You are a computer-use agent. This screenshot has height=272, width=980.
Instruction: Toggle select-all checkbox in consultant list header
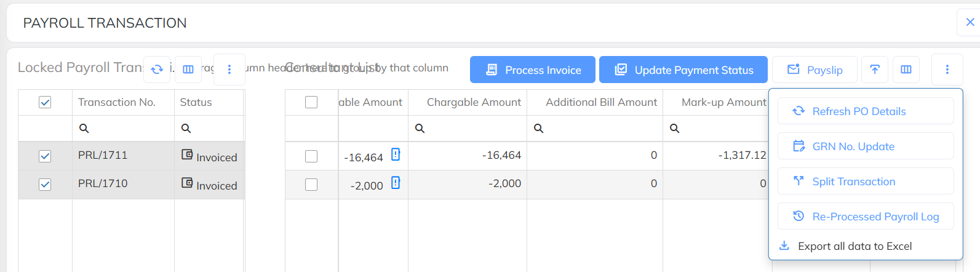point(311,102)
